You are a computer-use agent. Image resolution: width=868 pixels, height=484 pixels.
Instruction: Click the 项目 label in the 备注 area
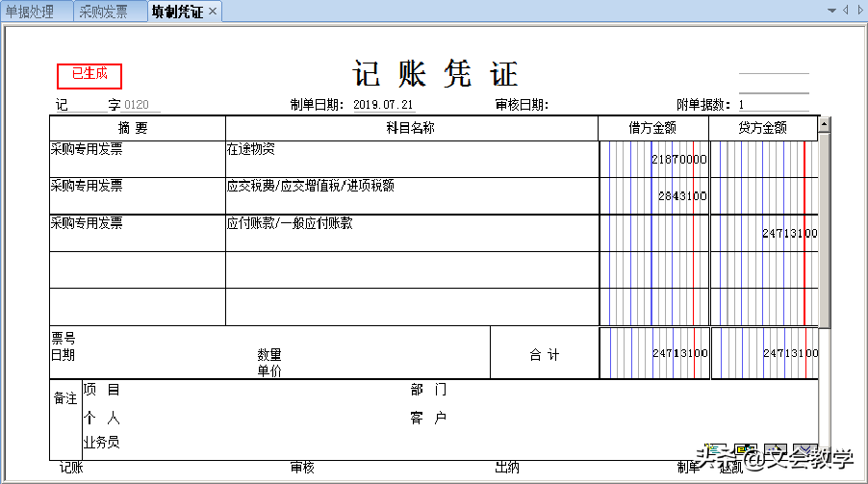(x=101, y=390)
